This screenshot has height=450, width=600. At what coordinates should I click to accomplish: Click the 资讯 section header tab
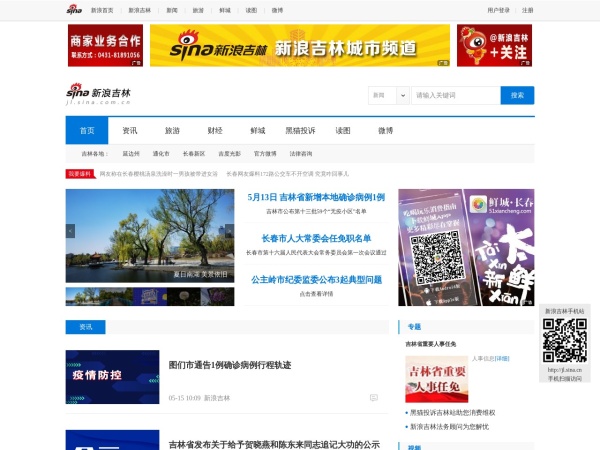[x=85, y=327]
